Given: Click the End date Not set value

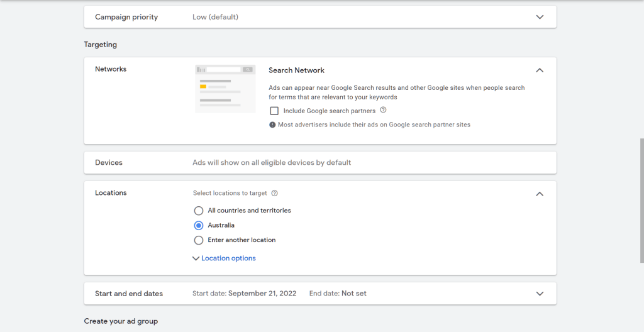Looking at the screenshot, I should click(353, 294).
